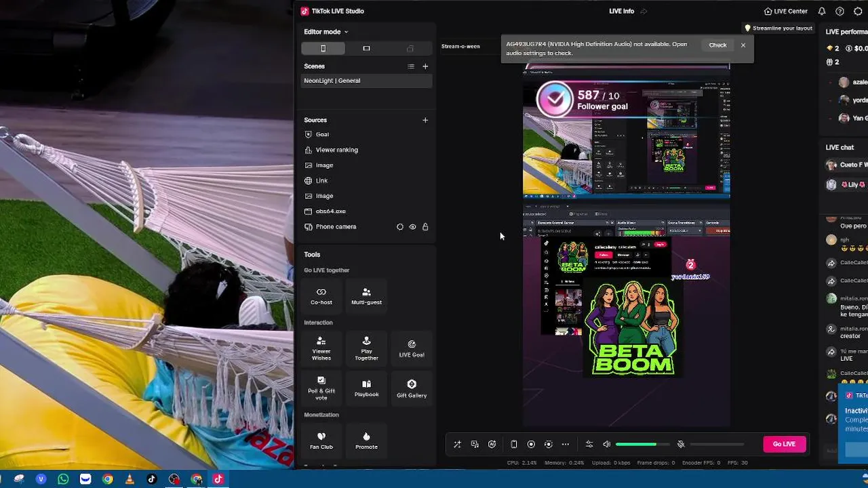Toggle Phone camera source visibility eye

(412, 227)
